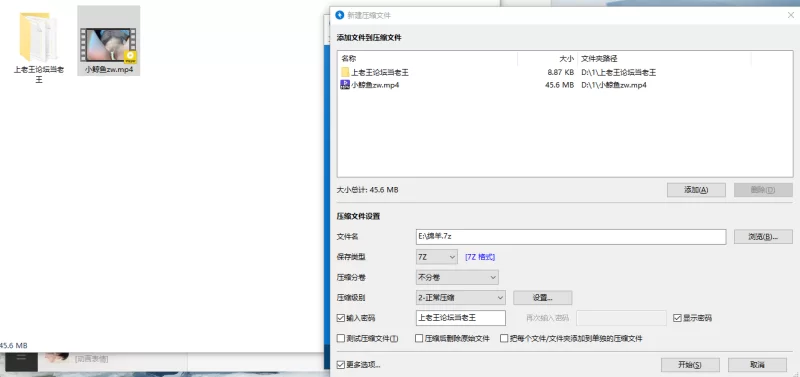Open the 压缩级别 2-正常压缩 dropdown

(461, 297)
